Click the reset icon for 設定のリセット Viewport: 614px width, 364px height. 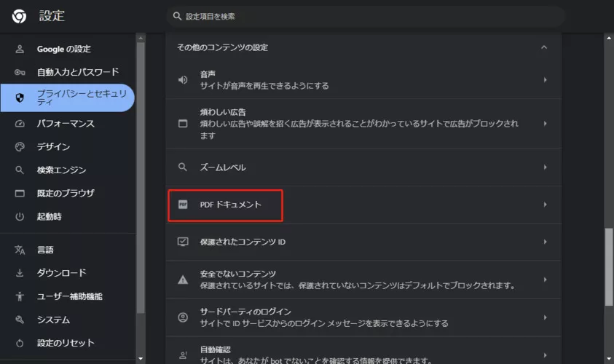(x=20, y=344)
